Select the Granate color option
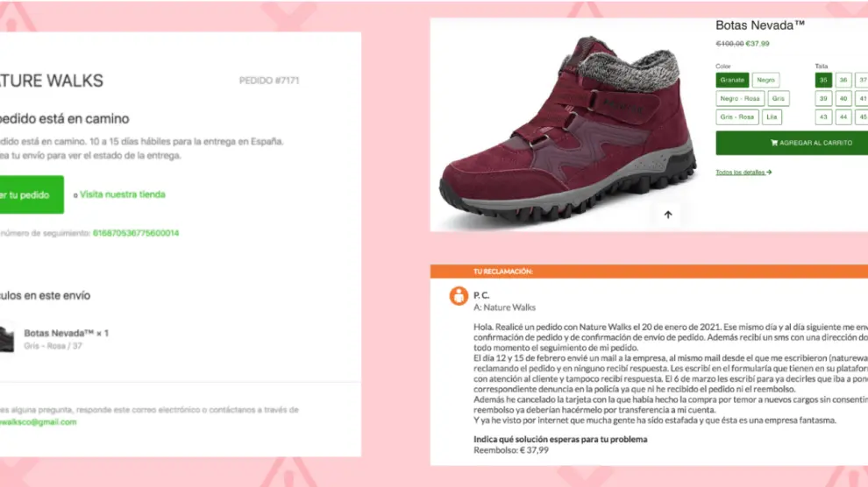Viewport: 868px width, 487px height. (x=732, y=81)
